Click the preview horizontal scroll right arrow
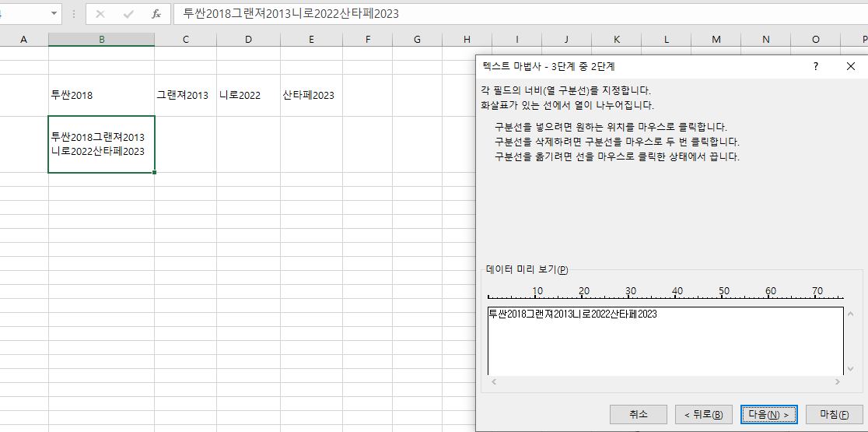The width and height of the screenshot is (868, 432). click(838, 381)
